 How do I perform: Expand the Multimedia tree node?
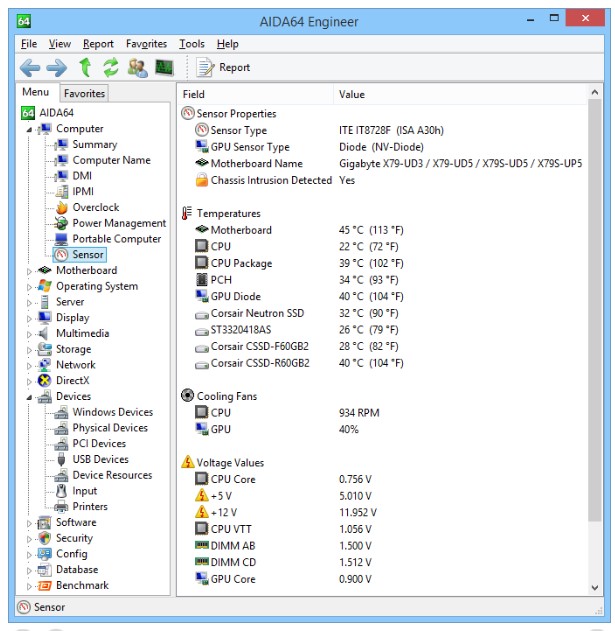pyautogui.click(x=29, y=334)
